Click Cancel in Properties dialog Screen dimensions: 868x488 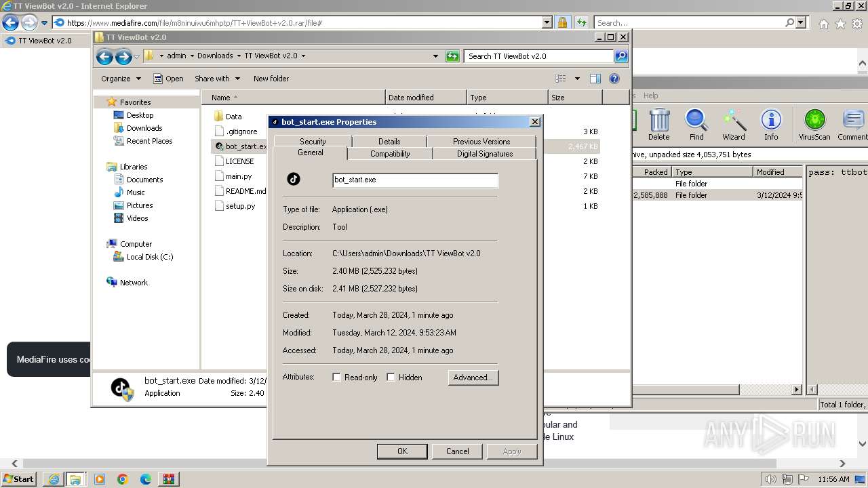click(457, 451)
